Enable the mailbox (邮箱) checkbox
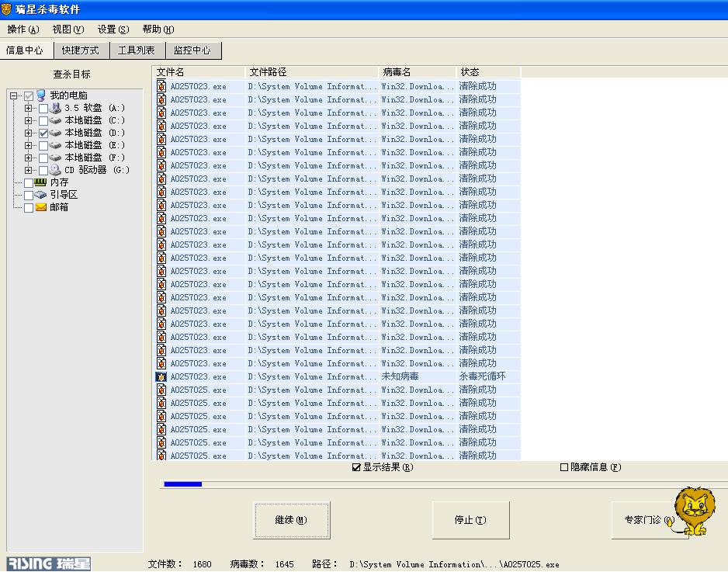Viewport: 728px width, 572px height. 29,207
